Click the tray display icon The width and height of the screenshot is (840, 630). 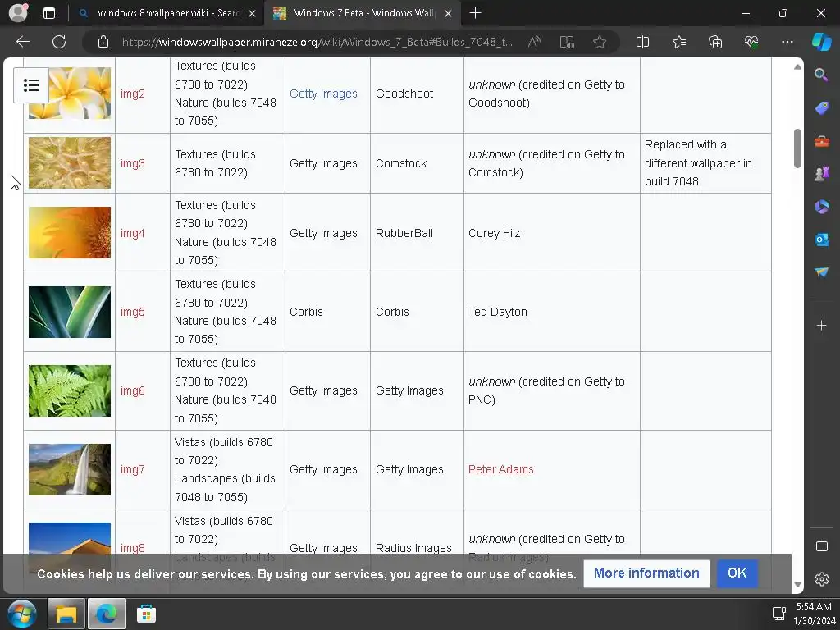pyautogui.click(x=778, y=614)
